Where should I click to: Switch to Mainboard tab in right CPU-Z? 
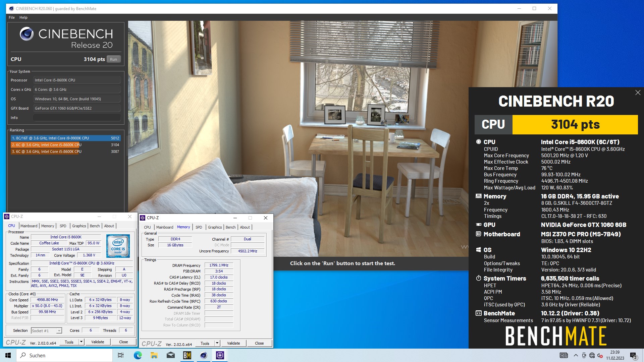165,227
